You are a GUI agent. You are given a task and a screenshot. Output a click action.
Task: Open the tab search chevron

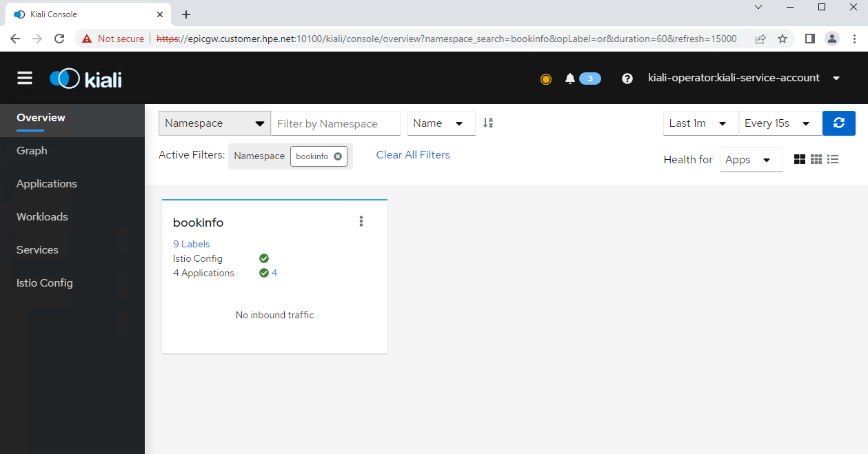pyautogui.click(x=758, y=7)
